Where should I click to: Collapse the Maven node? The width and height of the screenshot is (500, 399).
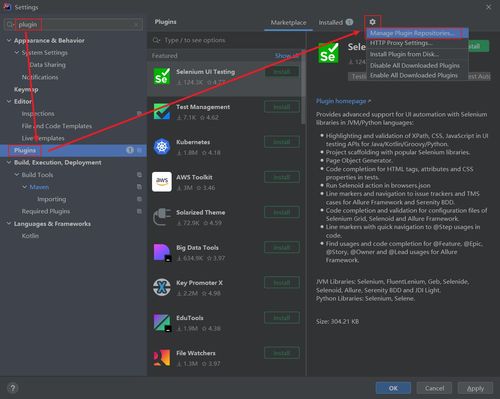24,187
